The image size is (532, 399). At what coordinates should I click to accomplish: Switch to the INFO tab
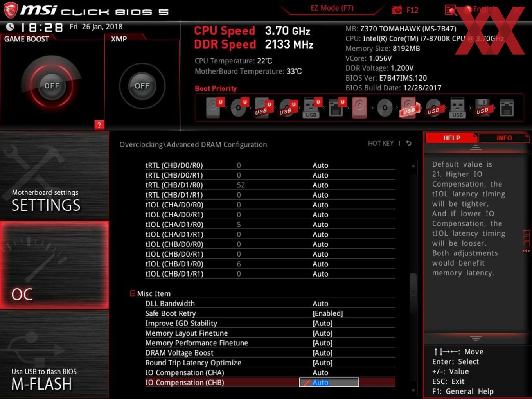[x=504, y=138]
